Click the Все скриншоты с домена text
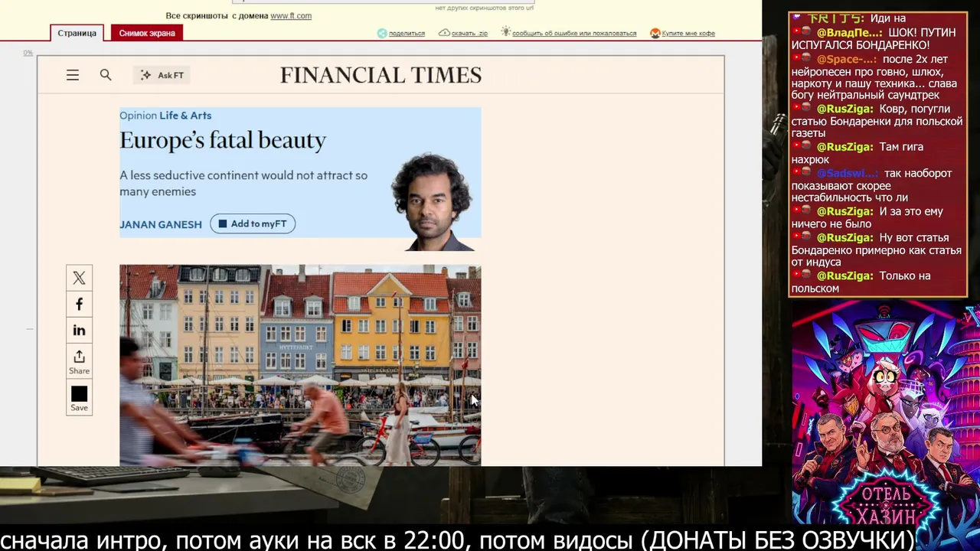980x551 pixels. click(217, 15)
